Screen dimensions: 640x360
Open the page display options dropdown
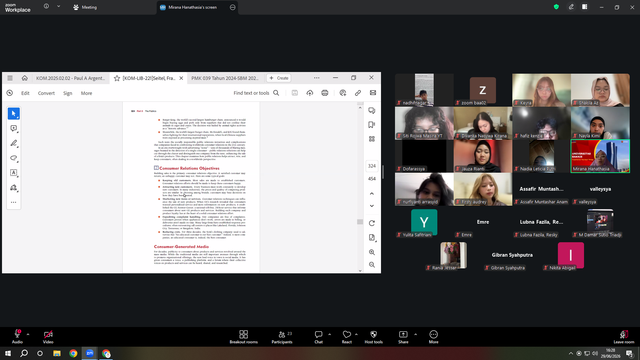(372, 238)
